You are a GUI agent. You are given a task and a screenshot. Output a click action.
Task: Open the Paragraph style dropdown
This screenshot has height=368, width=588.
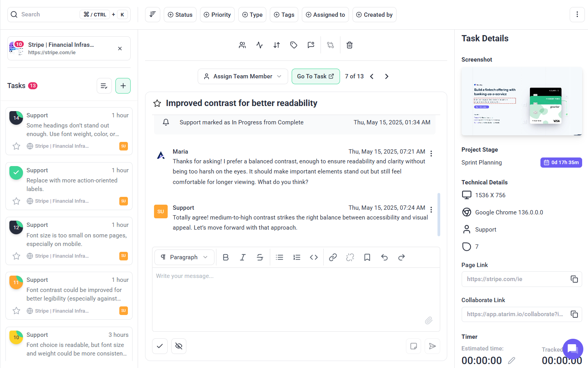pos(184,257)
